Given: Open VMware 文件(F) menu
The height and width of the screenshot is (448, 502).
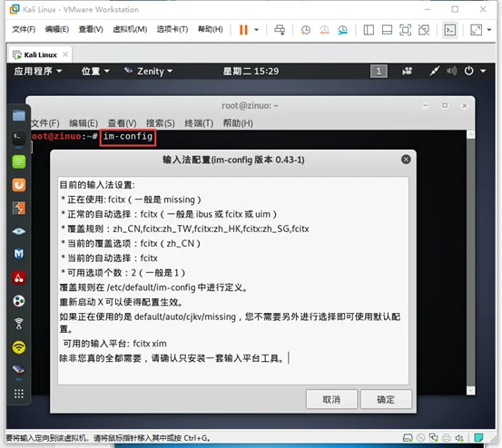Looking at the screenshot, I should [x=24, y=29].
